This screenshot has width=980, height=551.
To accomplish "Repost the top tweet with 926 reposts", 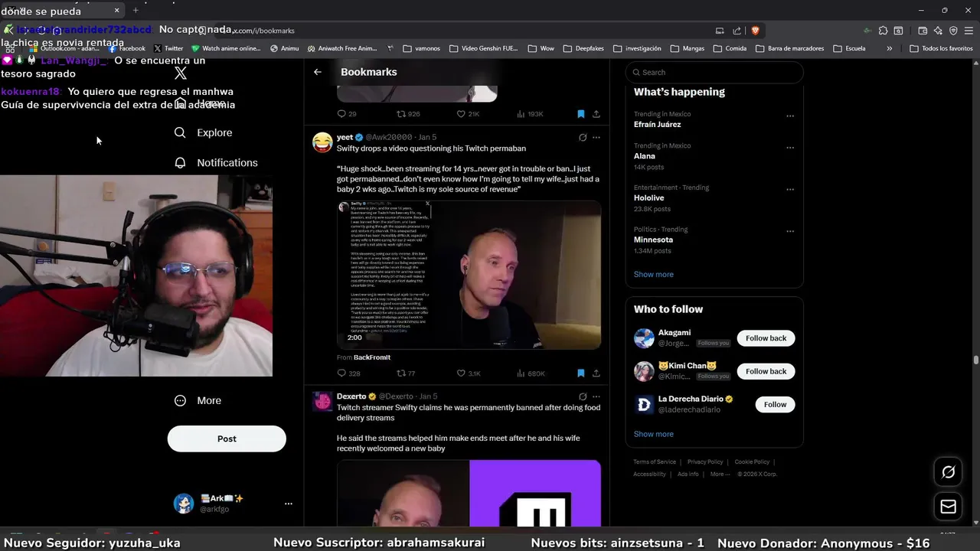I will 408,114.
